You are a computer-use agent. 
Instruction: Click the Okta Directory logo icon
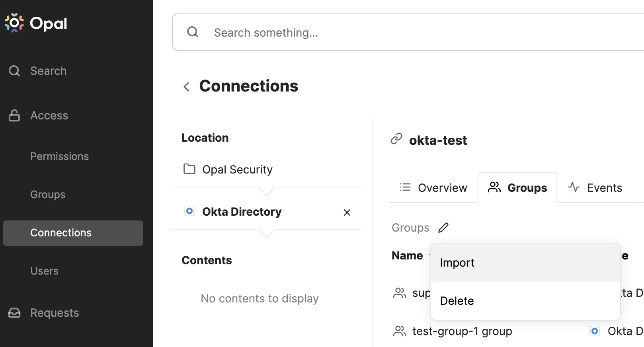coord(189,211)
